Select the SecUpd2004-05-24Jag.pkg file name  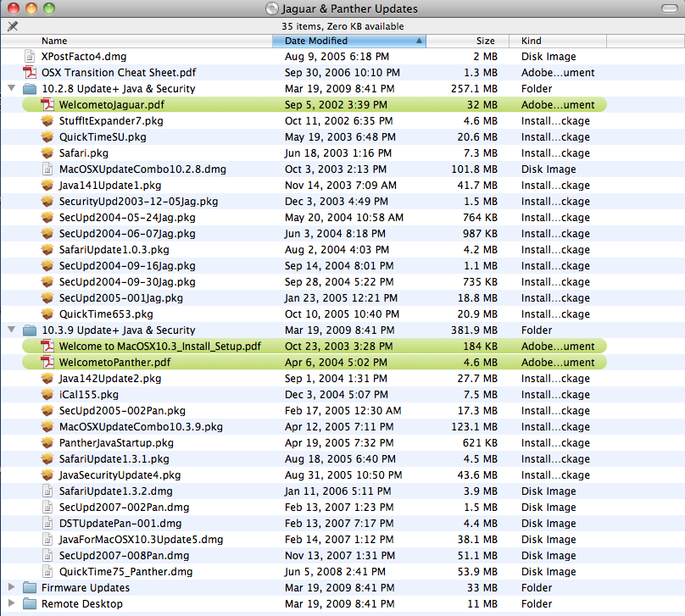click(x=127, y=218)
